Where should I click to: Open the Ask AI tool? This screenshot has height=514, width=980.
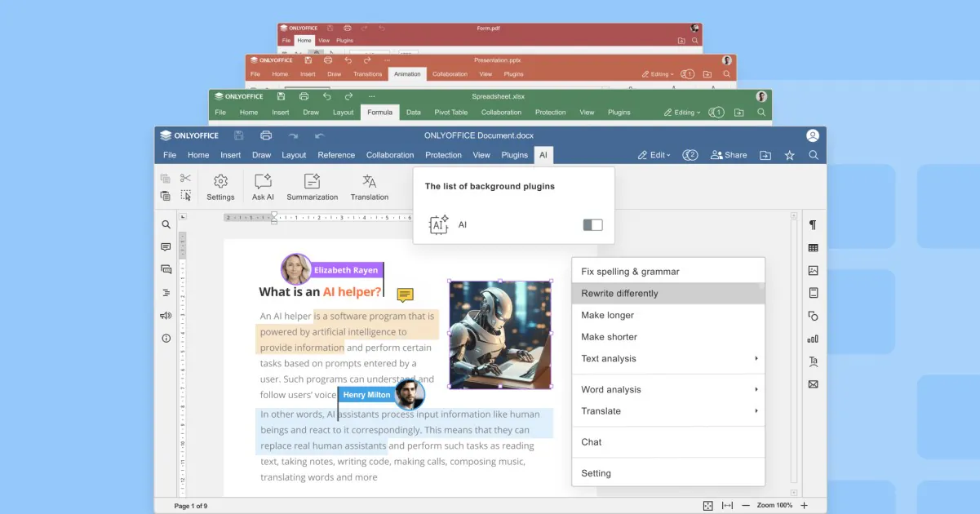coord(263,186)
